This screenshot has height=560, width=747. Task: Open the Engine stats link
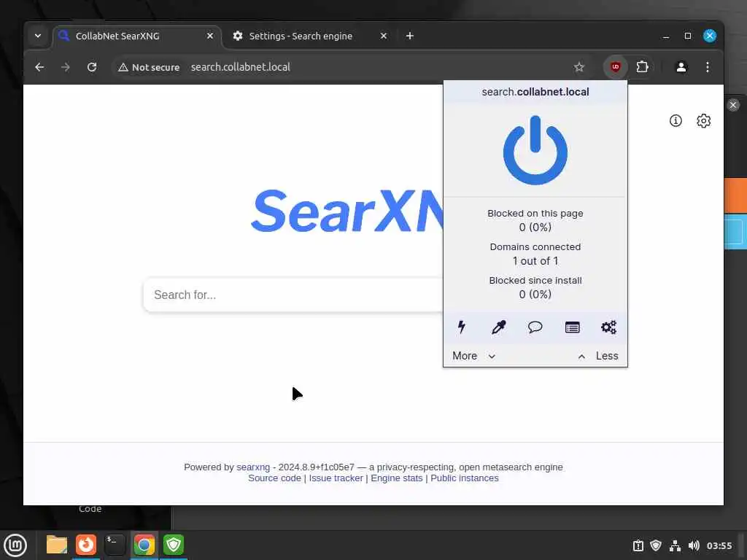[x=396, y=478]
